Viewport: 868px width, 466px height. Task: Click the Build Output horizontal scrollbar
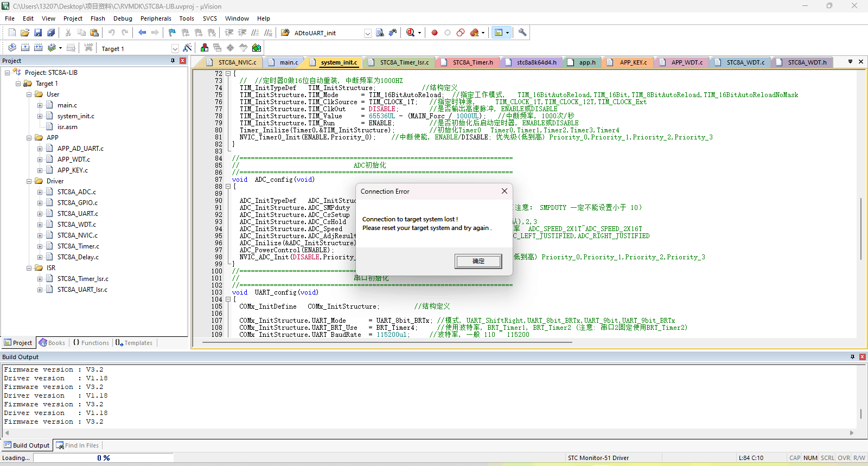(429, 433)
